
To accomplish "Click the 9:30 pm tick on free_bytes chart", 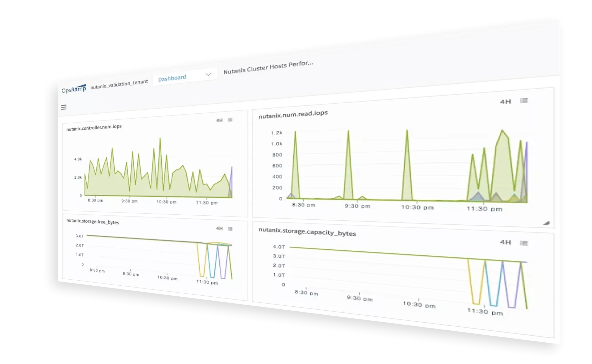I will coord(131,274).
